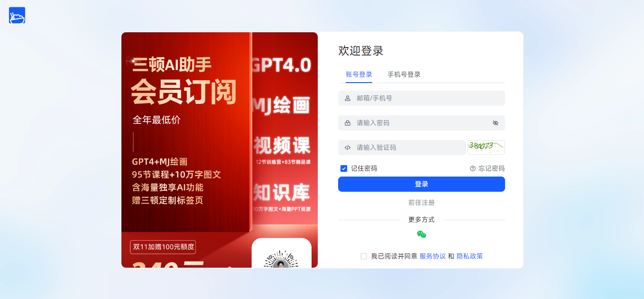
Task: Focus the 请输入密码 password field
Action: 422,123
